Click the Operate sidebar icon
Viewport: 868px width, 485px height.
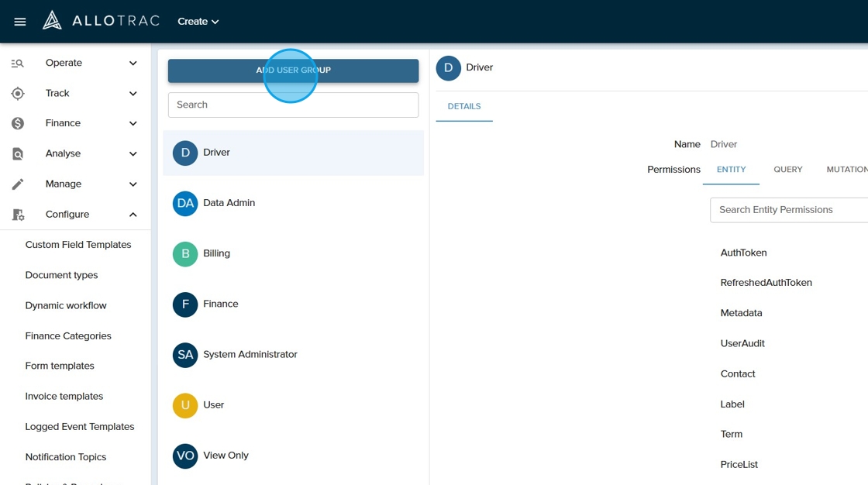(18, 64)
